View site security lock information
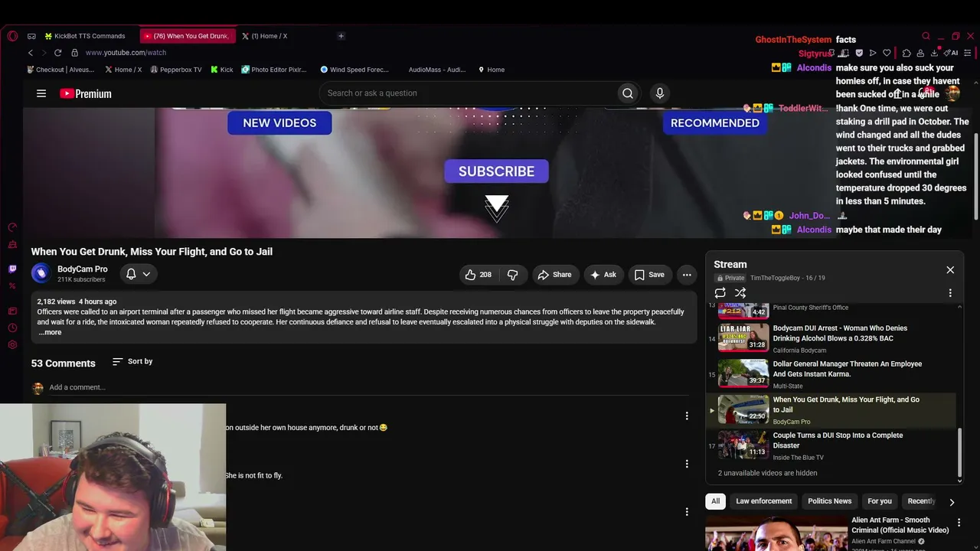Screen dimensions: 980x551 click(x=74, y=53)
